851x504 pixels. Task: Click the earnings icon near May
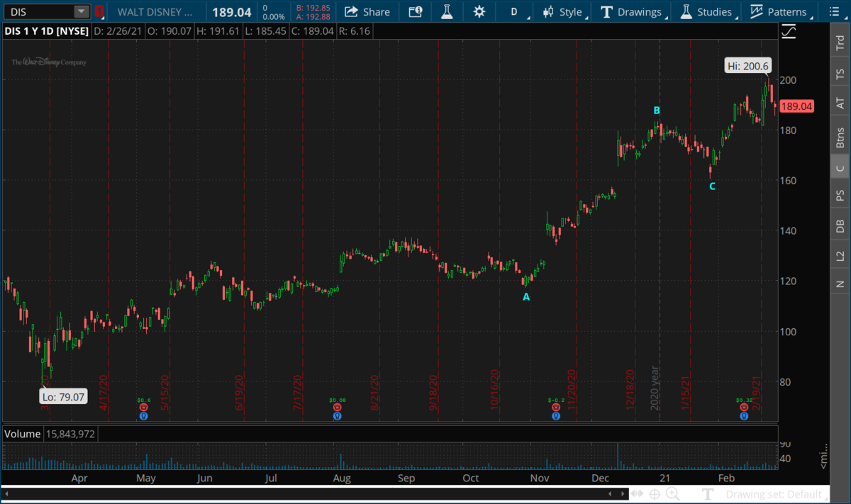coord(145,408)
